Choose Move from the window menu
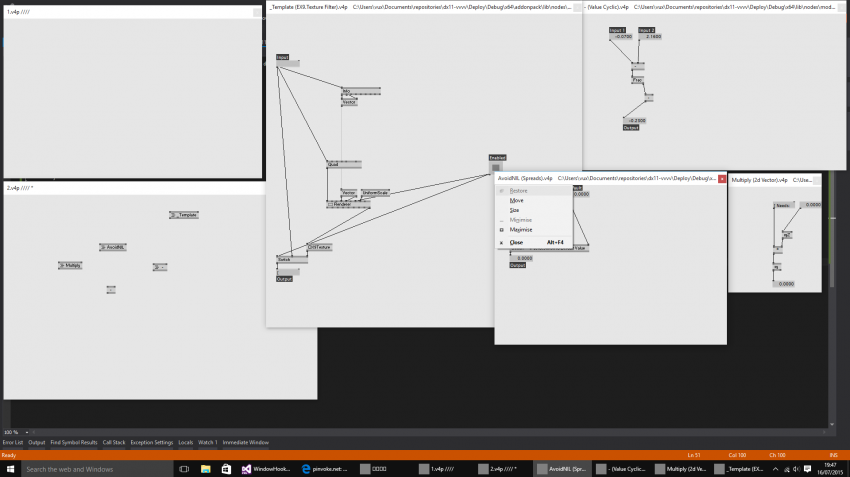The height and width of the screenshot is (477, 850). tap(516, 200)
